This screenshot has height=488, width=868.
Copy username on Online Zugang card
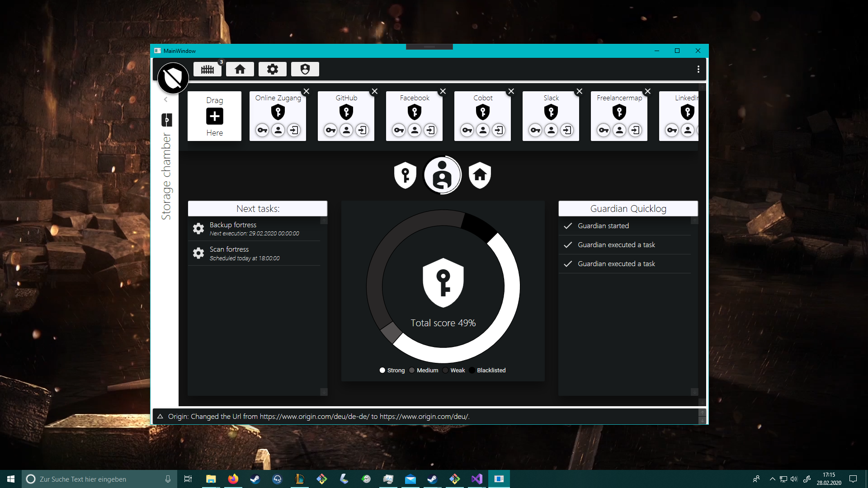click(278, 130)
